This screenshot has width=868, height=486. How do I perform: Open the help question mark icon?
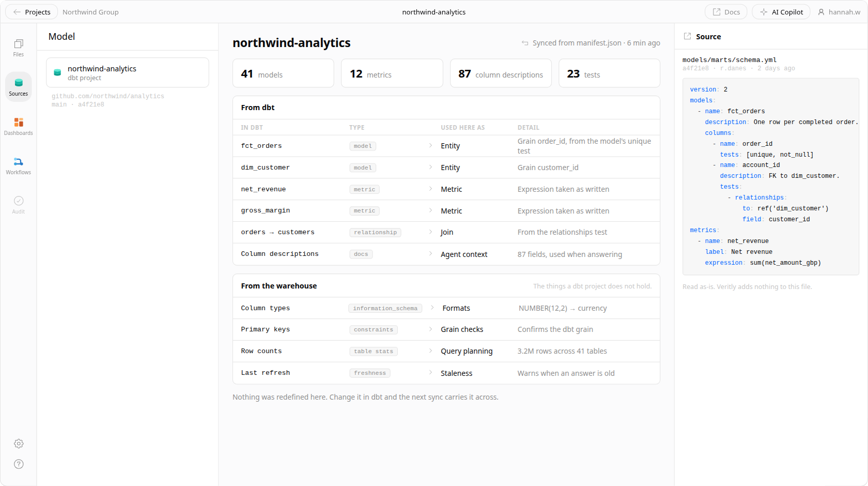pos(19,464)
